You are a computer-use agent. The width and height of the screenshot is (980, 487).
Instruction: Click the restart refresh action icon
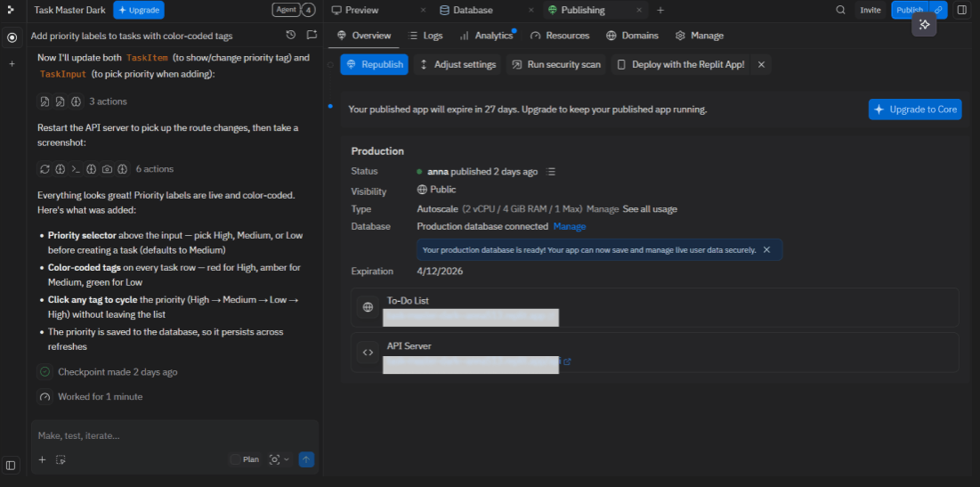[45, 169]
